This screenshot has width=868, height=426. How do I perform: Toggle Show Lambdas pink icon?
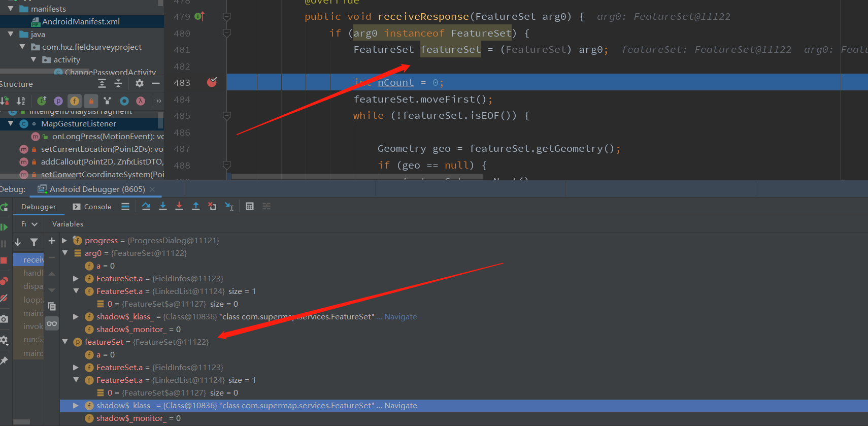click(x=141, y=101)
